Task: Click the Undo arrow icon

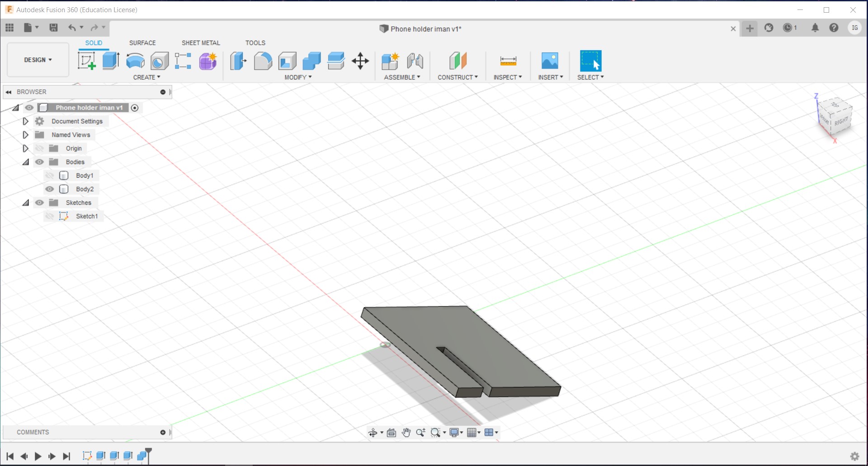Action: pos(72,28)
